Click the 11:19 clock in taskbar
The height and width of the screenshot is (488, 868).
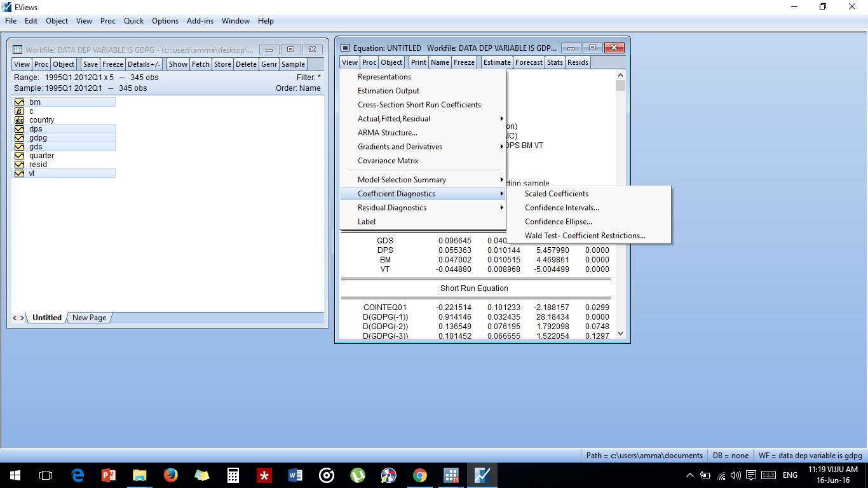pyautogui.click(x=832, y=470)
